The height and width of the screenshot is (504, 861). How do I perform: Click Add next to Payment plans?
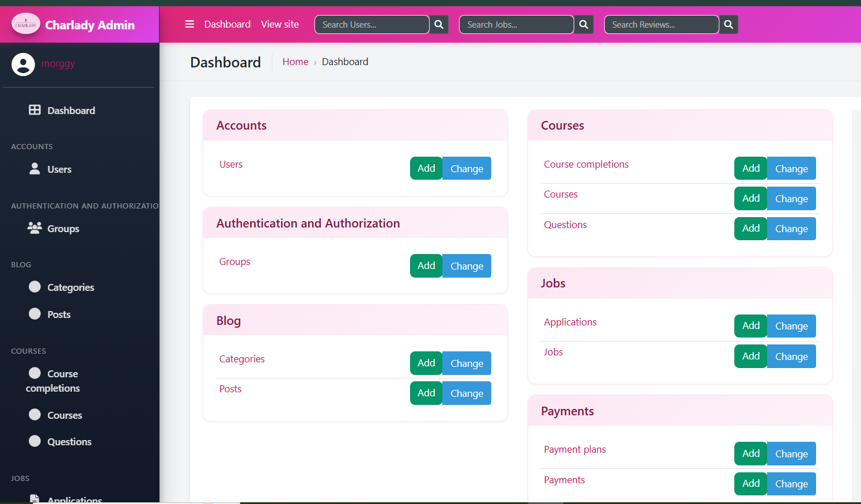point(750,453)
